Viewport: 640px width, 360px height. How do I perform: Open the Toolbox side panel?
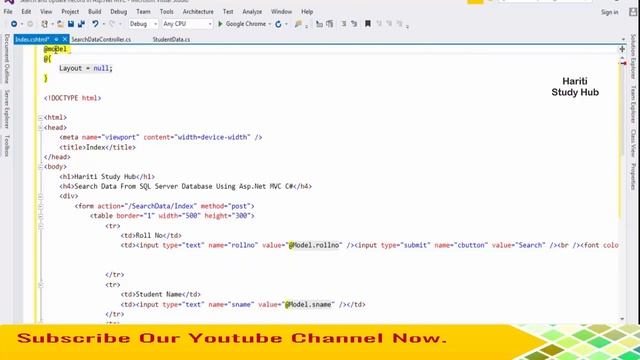tap(7, 146)
